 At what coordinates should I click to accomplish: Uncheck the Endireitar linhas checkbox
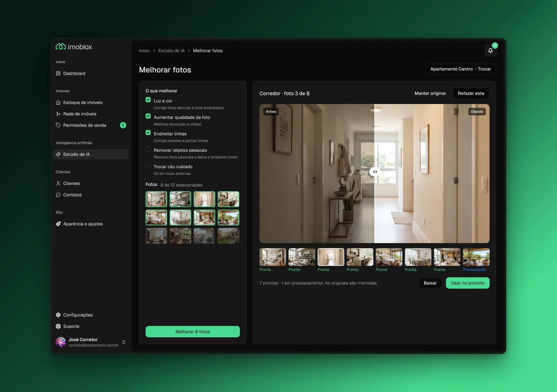tap(148, 132)
